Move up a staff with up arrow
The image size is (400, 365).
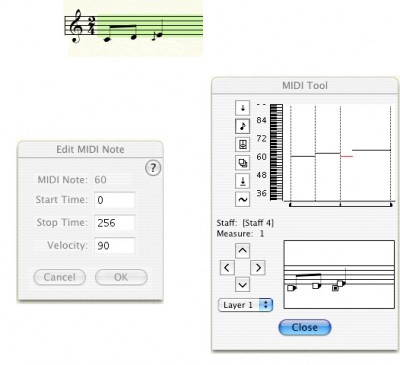click(x=242, y=250)
